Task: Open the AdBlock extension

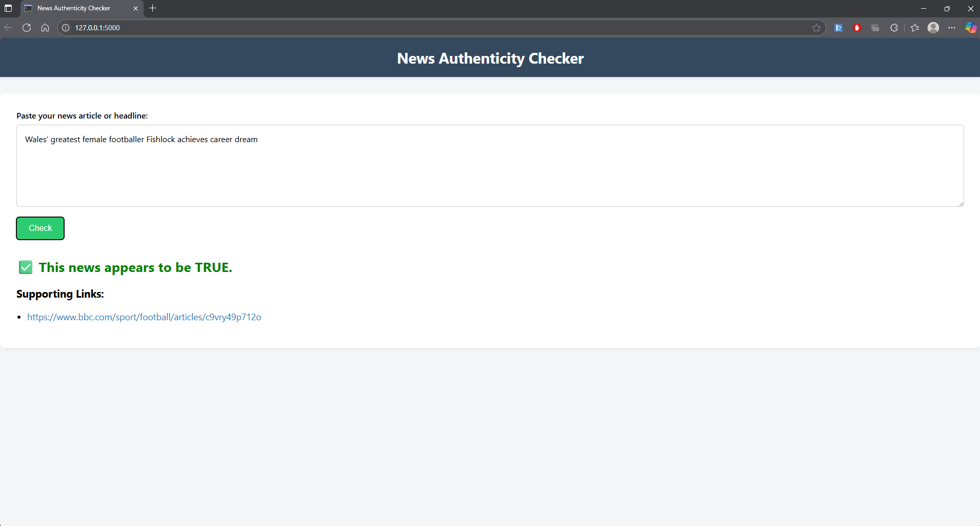Action: pyautogui.click(x=857, y=28)
